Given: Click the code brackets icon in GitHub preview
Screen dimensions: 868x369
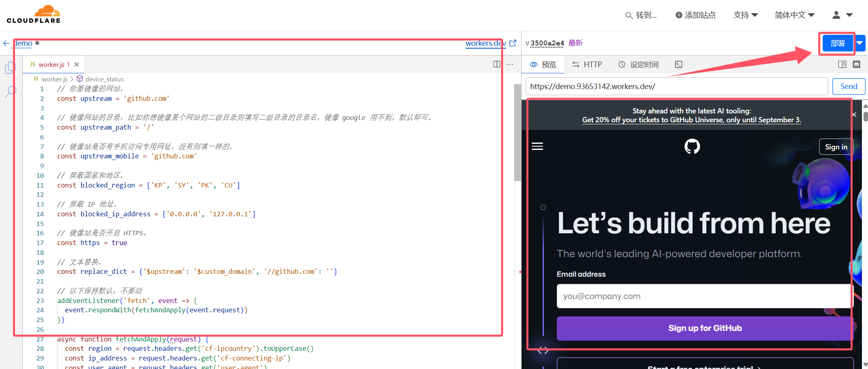Looking at the screenshot, I should tap(543, 350).
